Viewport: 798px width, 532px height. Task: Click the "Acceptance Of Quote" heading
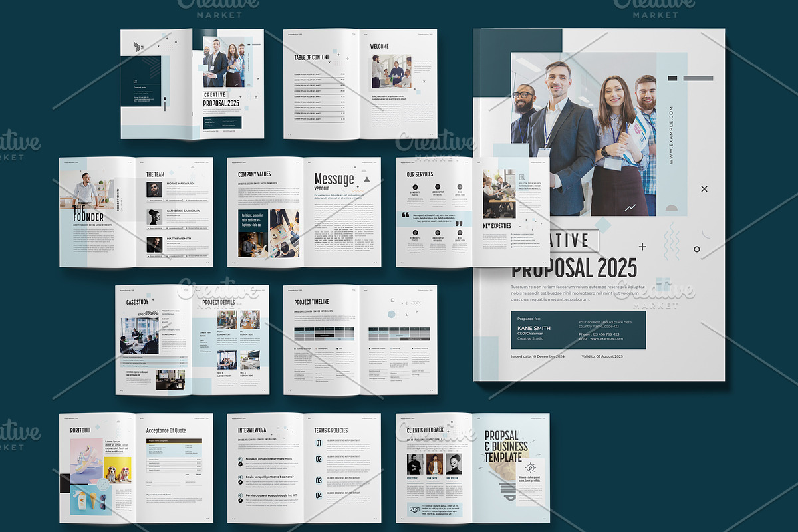tap(167, 430)
